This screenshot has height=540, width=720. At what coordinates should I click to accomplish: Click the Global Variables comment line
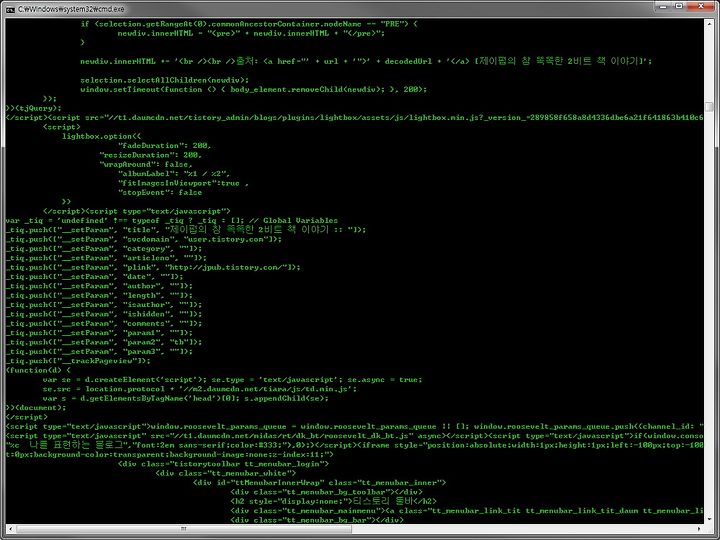pyautogui.click(x=172, y=220)
